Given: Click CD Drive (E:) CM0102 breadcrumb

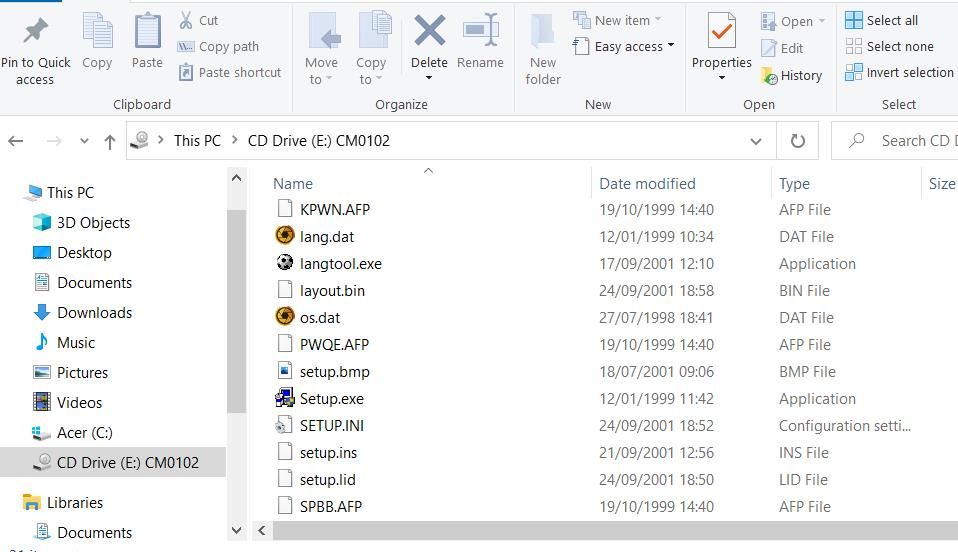Looking at the screenshot, I should click(x=319, y=141).
